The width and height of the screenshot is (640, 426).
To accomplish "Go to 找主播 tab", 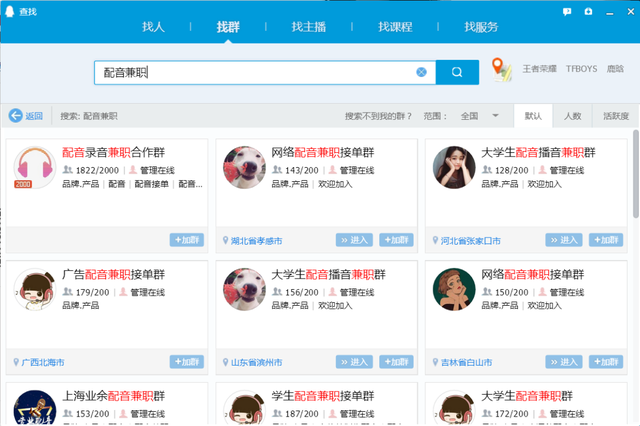I will [309, 27].
